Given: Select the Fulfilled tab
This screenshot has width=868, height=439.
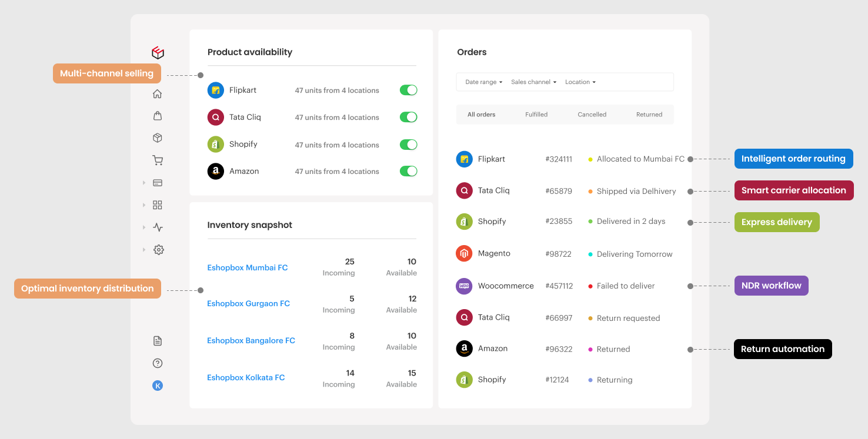Looking at the screenshot, I should click(536, 115).
